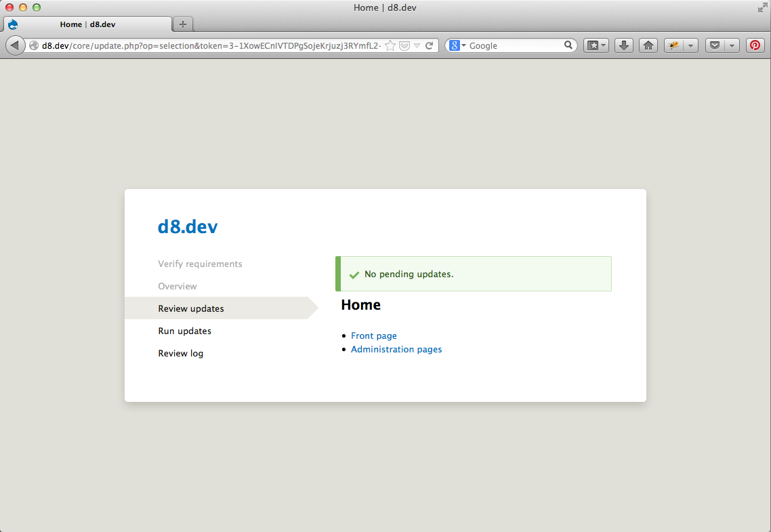Save page to Pocket icon in the address bar
The height and width of the screenshot is (532, 771).
pyautogui.click(x=404, y=45)
